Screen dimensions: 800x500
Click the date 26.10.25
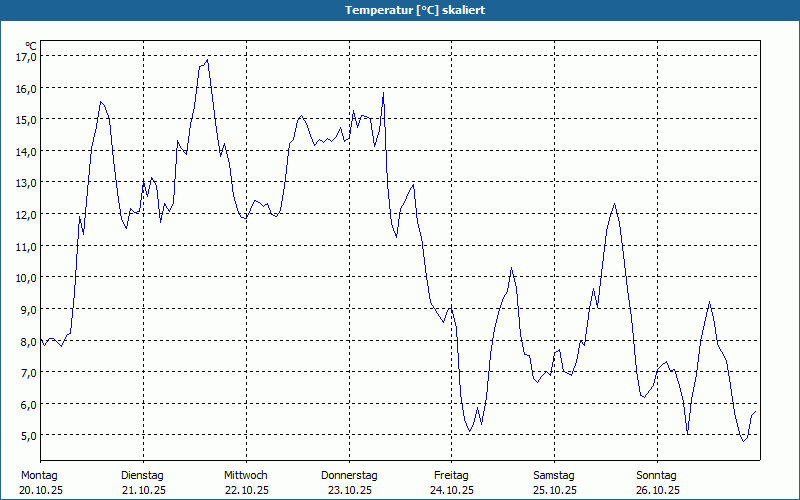point(658,491)
